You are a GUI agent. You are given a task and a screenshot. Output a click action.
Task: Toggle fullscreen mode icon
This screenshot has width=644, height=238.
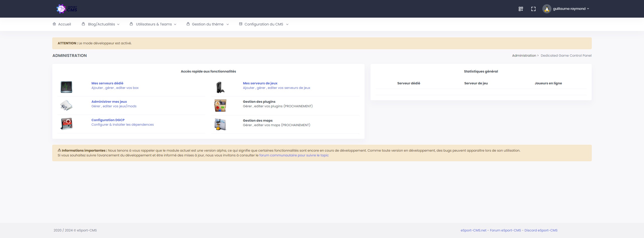point(533,9)
